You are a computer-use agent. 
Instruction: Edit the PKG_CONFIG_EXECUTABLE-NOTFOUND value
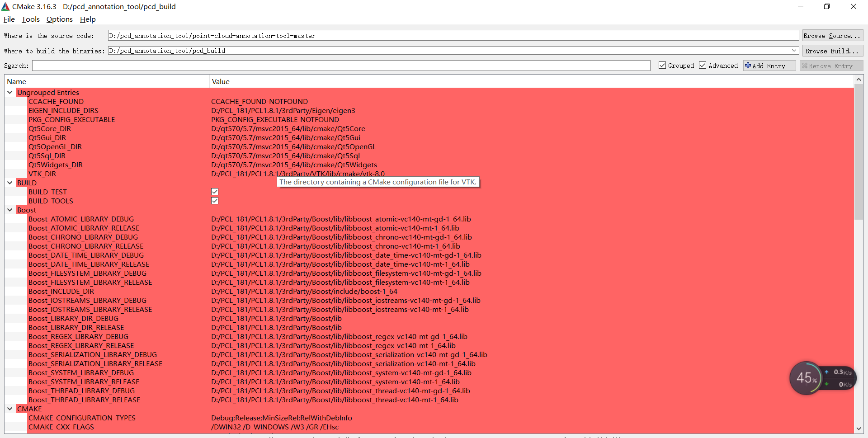275,119
